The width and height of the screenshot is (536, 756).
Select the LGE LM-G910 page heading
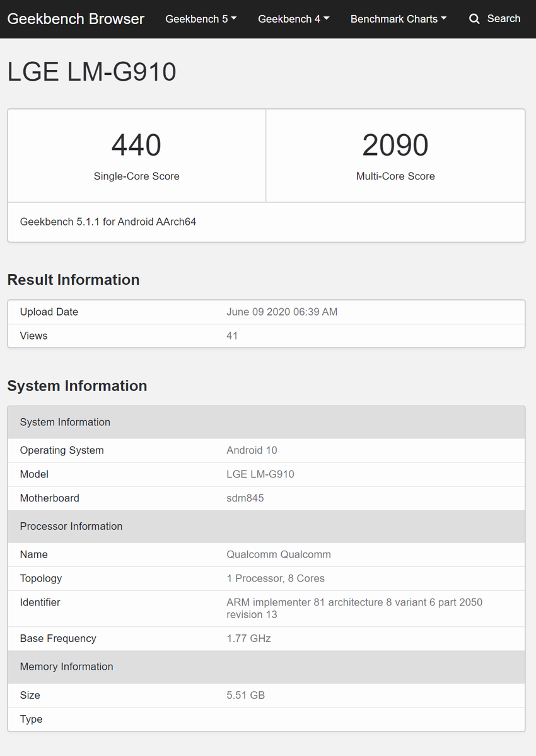(x=92, y=72)
